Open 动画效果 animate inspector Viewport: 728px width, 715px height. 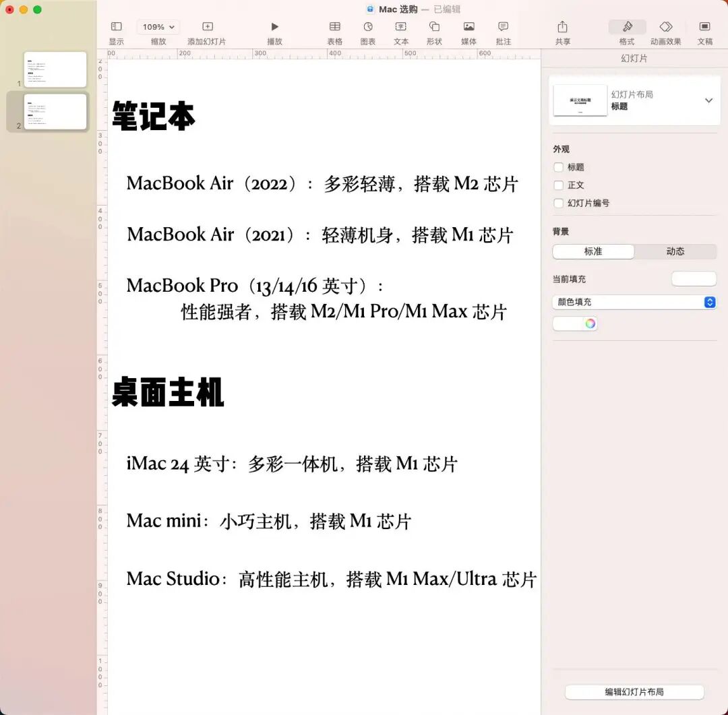(666, 26)
